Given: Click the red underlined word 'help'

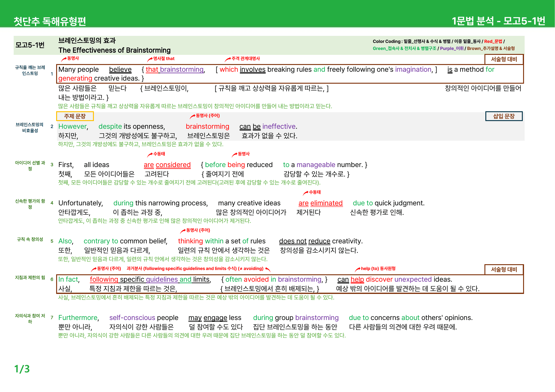Looking at the screenshot, I should 357,280.
